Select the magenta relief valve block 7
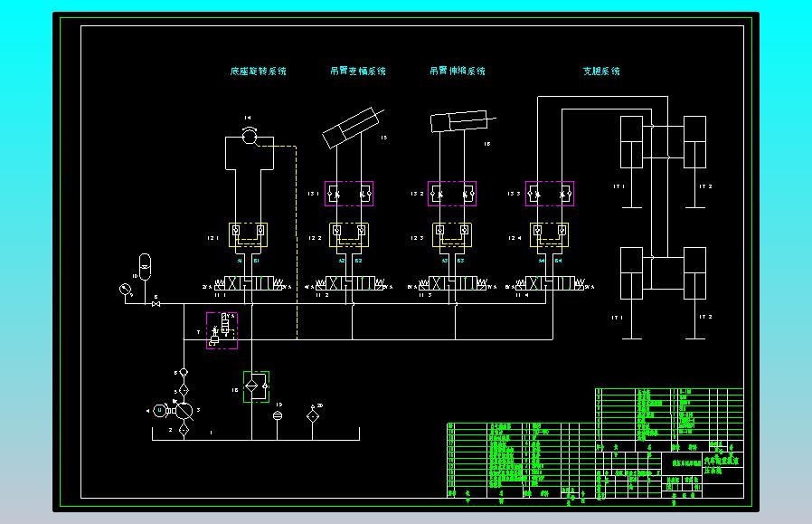The image size is (812, 524). (222, 330)
